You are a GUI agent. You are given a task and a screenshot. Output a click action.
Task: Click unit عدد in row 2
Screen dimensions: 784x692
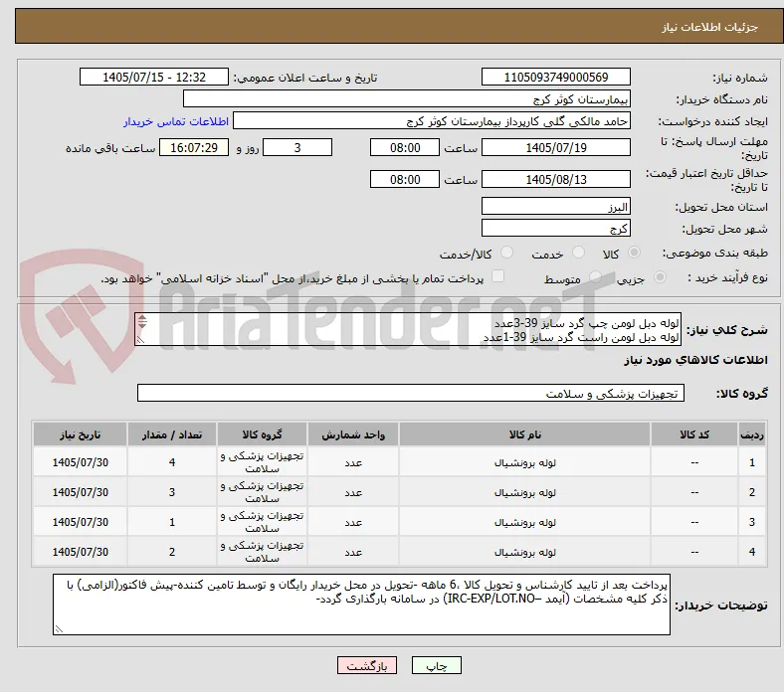pyautogui.click(x=353, y=492)
